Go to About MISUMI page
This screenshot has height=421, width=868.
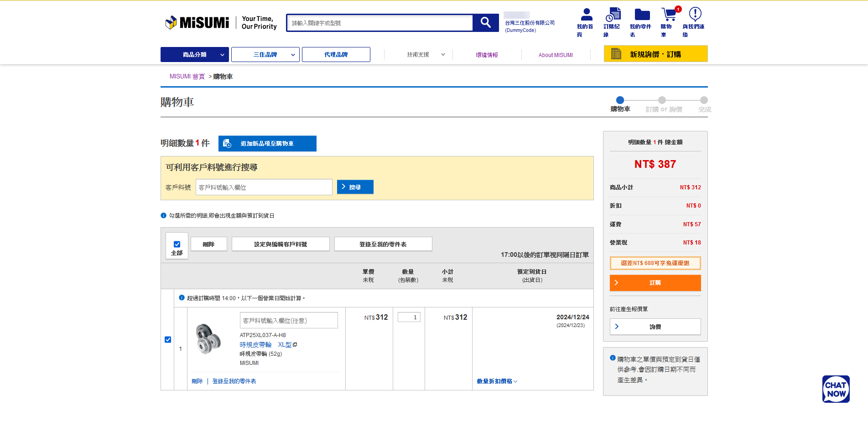pos(555,55)
